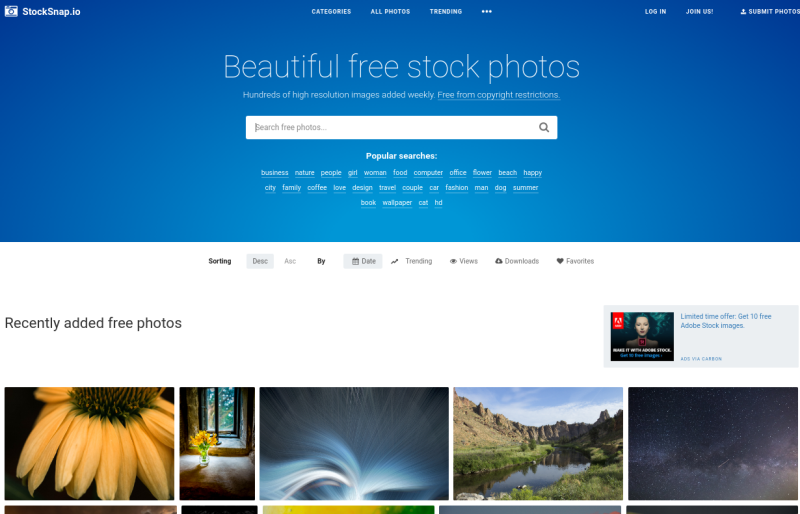The image size is (800, 514).
Task: Select Desc sorting order
Action: pos(260,261)
